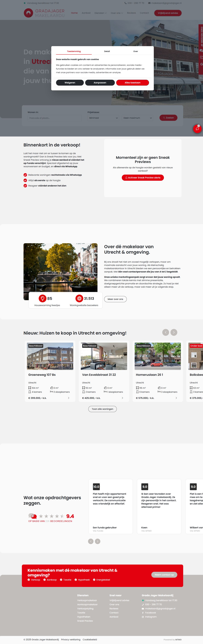Click arrow next to € 425.000,- k.k.

pyautogui.click(x=122, y=398)
